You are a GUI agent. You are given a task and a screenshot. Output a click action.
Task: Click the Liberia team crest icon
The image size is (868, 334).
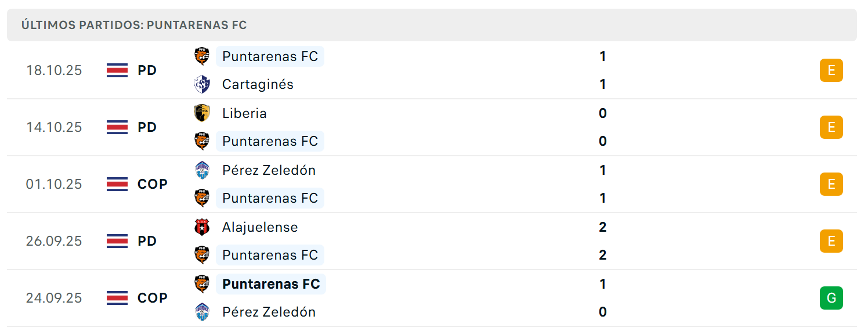[x=202, y=113]
